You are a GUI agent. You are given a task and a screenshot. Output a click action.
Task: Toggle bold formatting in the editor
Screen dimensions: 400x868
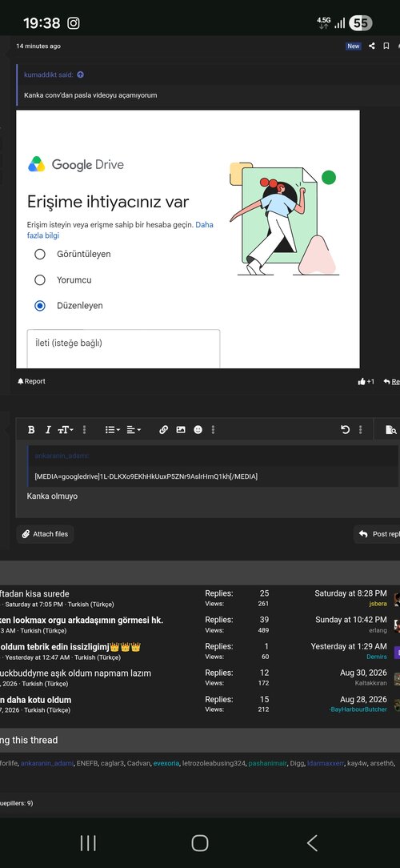(x=31, y=429)
